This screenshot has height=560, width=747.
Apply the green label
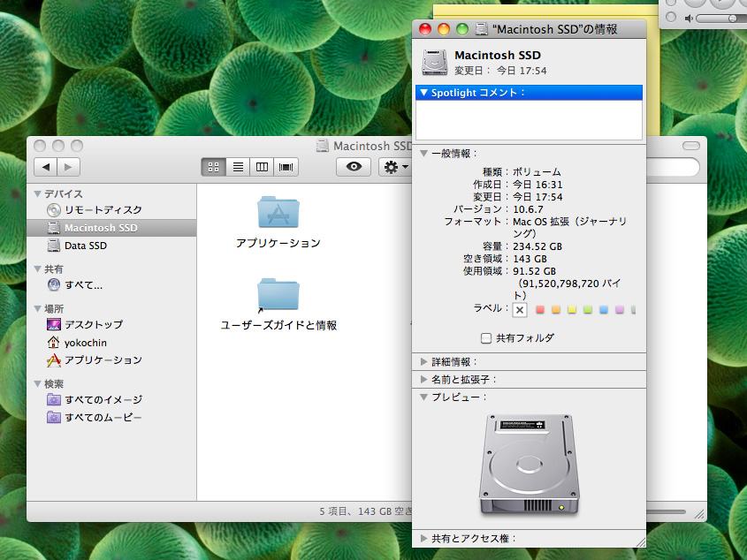[x=588, y=309]
